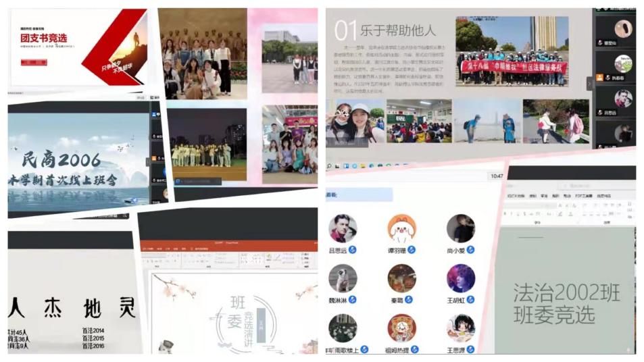Click the microphone icon beside 尚小爱
Screen dimensions: 644x362
tap(470, 250)
